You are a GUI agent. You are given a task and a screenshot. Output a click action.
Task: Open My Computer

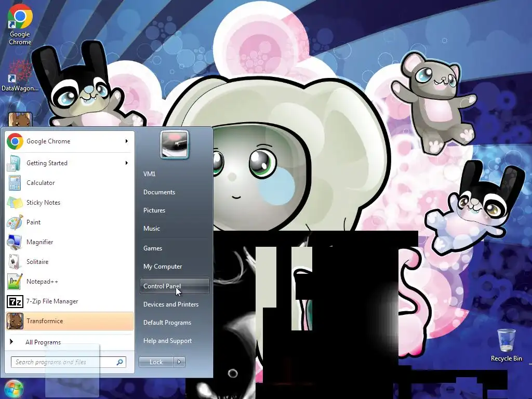pos(163,267)
